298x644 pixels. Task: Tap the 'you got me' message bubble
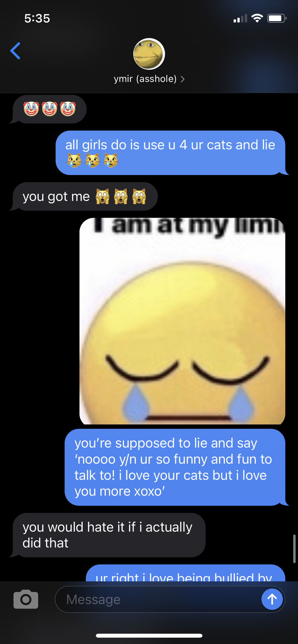85,197
